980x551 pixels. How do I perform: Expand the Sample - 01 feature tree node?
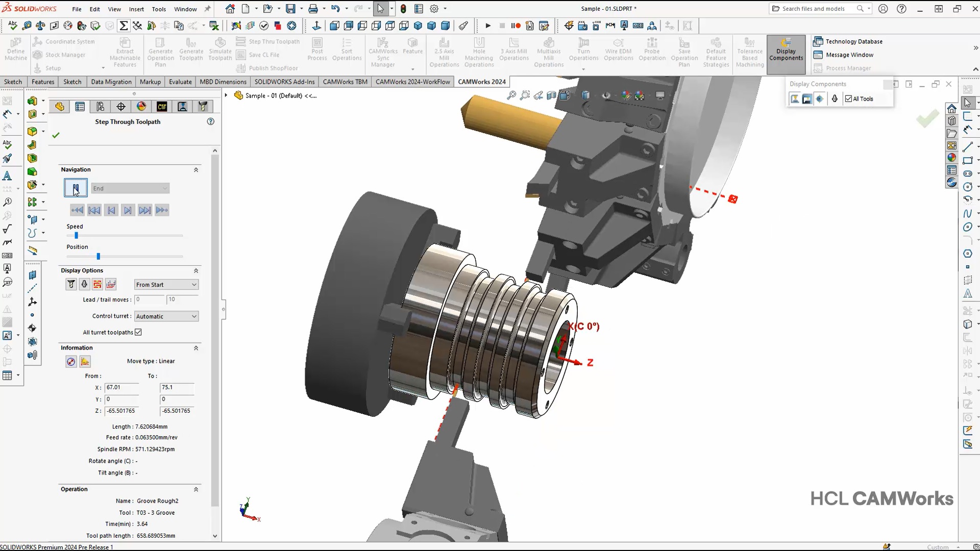tap(226, 95)
